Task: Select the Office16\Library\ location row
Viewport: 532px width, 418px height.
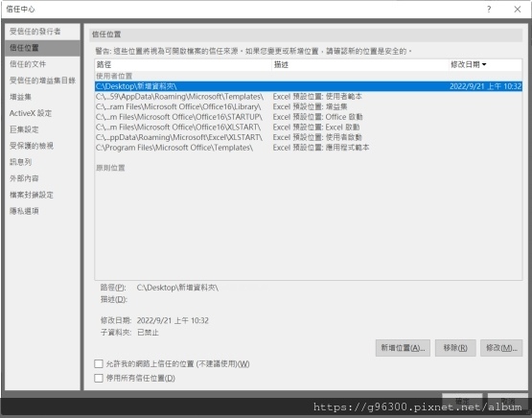Action: (x=309, y=106)
